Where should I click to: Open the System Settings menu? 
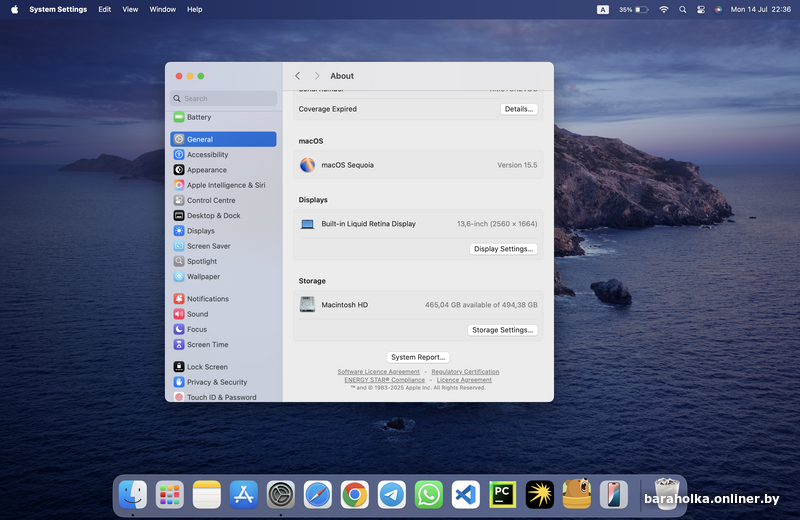click(x=58, y=9)
